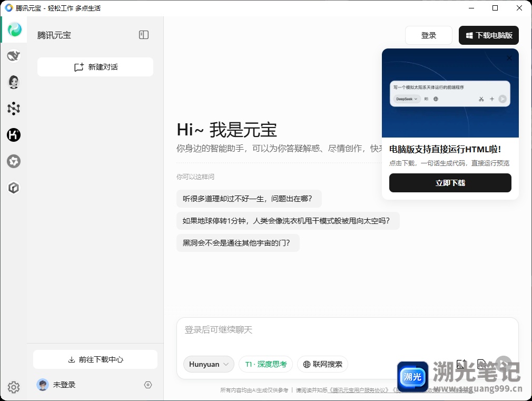Expand the Hunyuan model dropdown

tap(209, 364)
